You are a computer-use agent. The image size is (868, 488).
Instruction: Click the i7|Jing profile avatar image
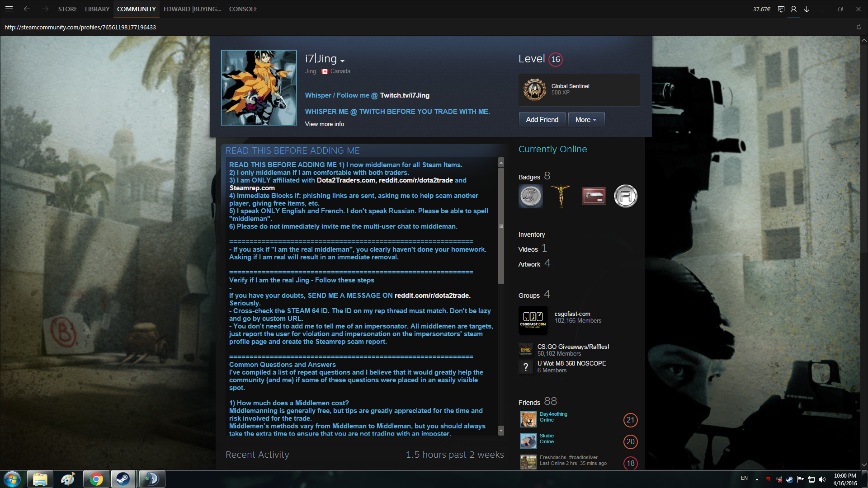point(259,88)
